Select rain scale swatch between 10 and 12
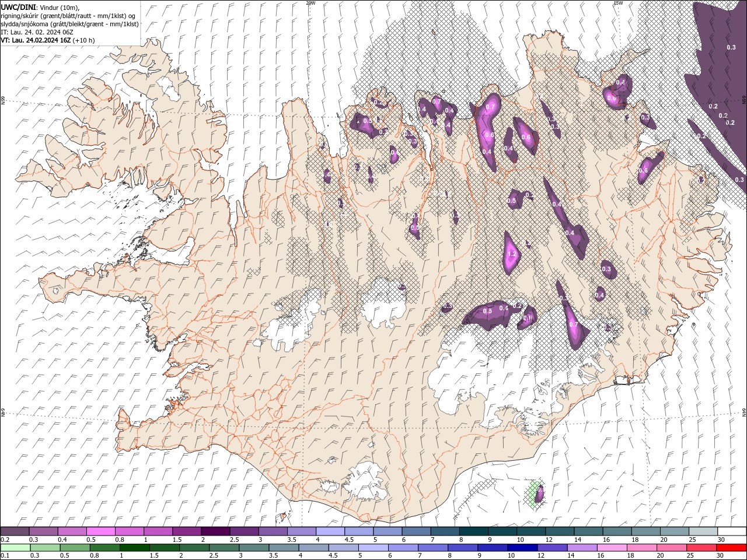 tap(522, 547)
